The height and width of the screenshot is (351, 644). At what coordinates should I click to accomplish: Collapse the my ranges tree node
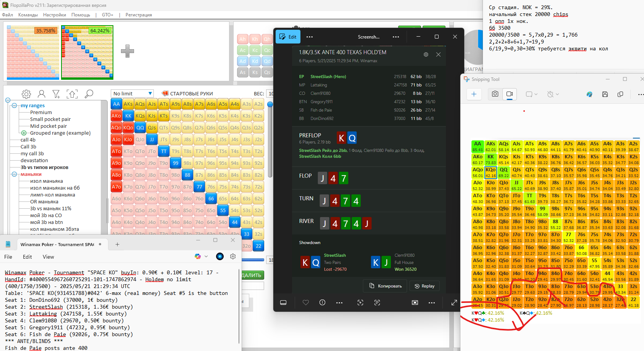tap(14, 106)
